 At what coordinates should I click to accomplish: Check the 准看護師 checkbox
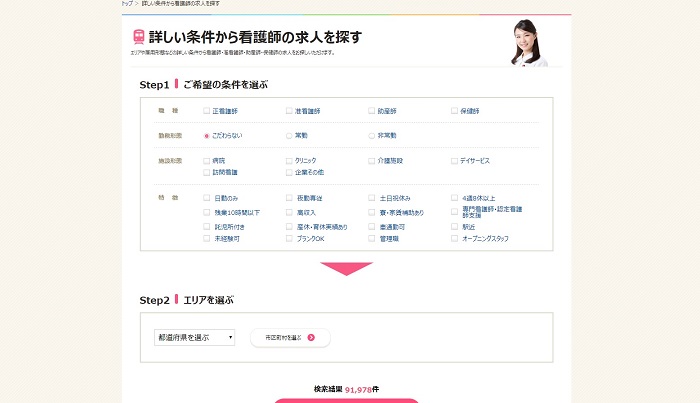click(x=289, y=110)
